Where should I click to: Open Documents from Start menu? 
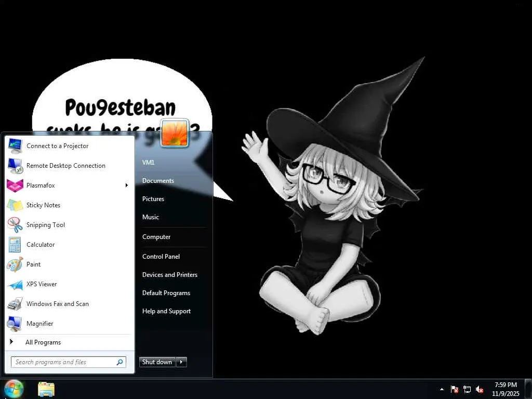coord(158,181)
